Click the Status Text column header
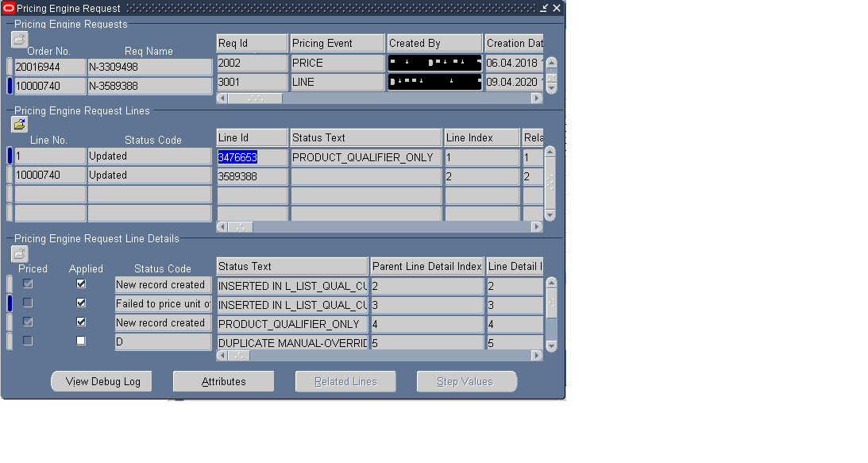Screen dimensions: 868x463 point(365,137)
